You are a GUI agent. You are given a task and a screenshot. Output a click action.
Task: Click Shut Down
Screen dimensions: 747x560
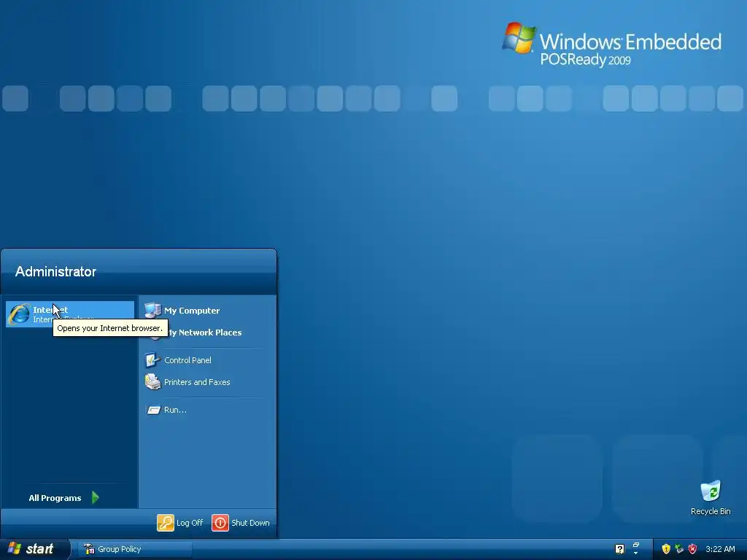(x=241, y=523)
